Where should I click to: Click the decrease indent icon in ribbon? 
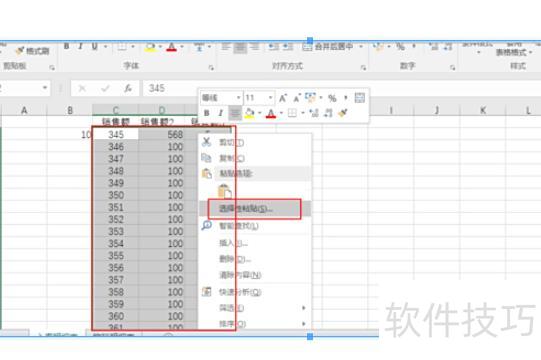point(274,46)
